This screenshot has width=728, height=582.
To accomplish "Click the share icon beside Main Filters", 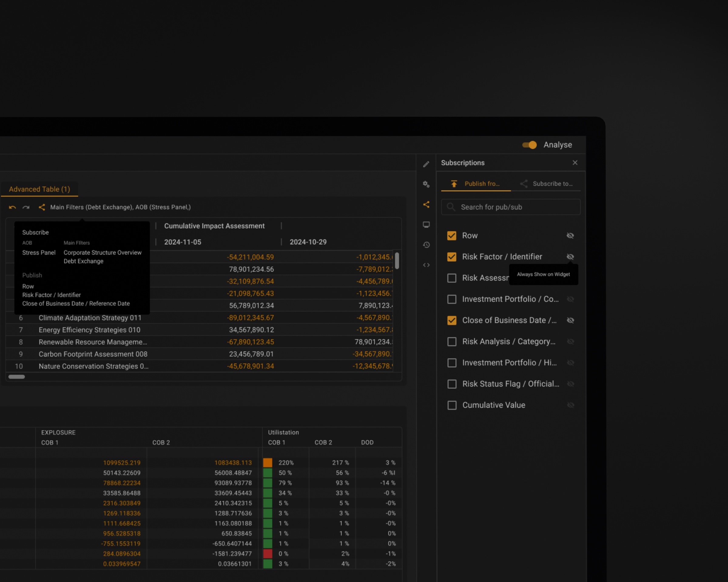I will pos(42,207).
